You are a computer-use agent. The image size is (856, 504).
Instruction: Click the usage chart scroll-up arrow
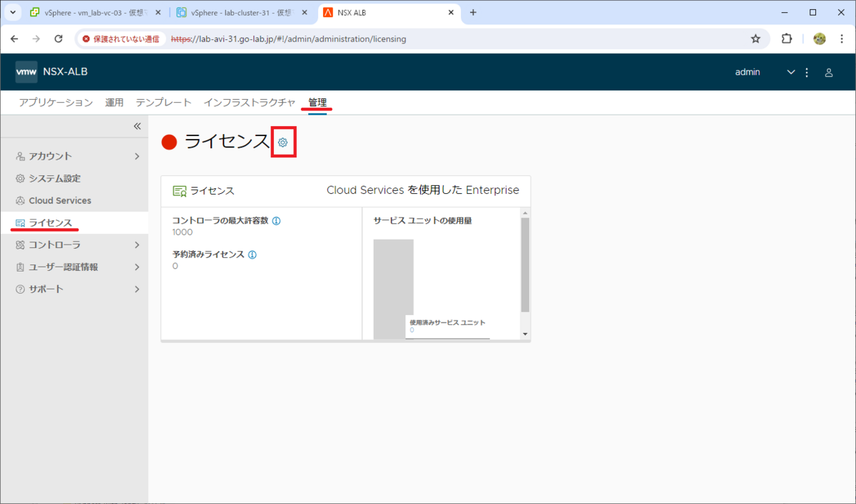[x=525, y=212]
